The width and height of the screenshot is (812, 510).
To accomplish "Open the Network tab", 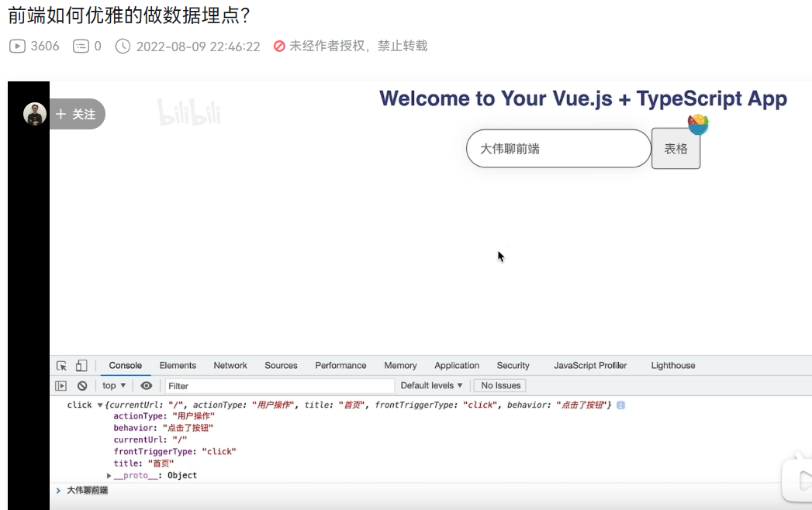I will (230, 366).
